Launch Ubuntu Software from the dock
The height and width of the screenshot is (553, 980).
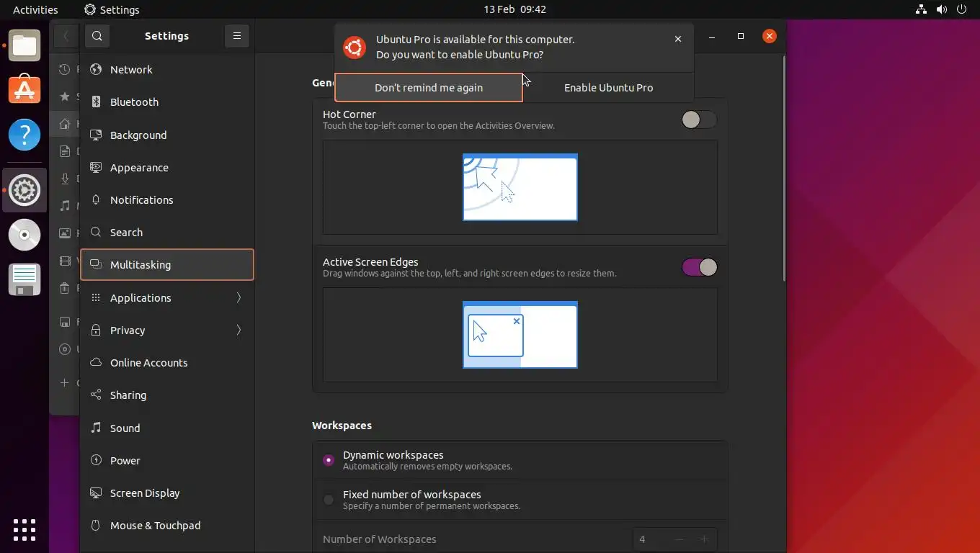(x=24, y=89)
